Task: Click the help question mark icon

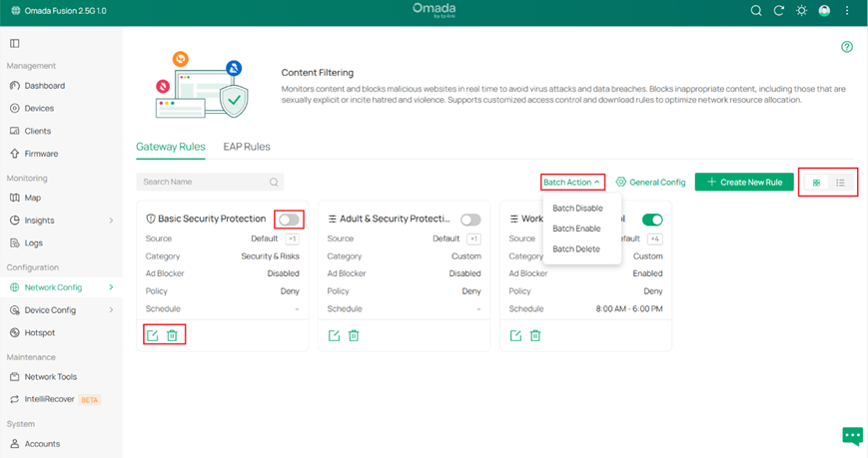Action: click(x=847, y=47)
